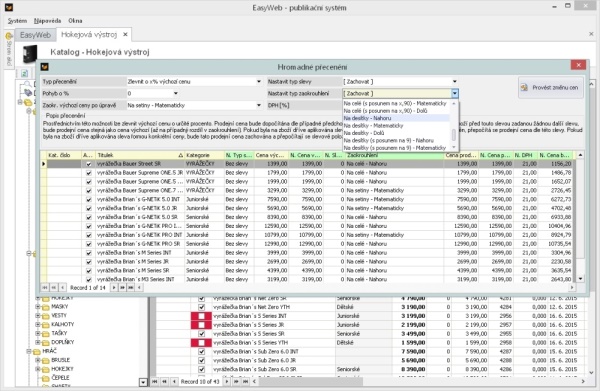
Task: Click tree panel scroll down arrow button
Action: pos(143,382)
